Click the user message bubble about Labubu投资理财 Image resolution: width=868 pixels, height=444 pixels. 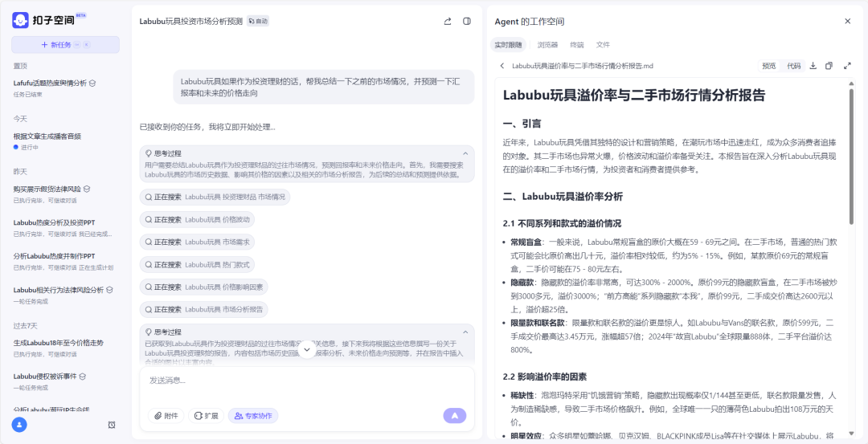click(324, 87)
